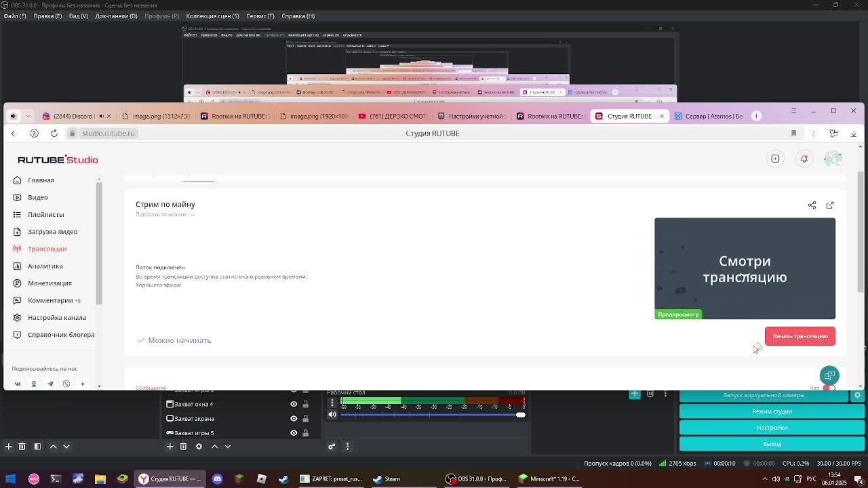Click Начать трансляцию button

click(800, 336)
